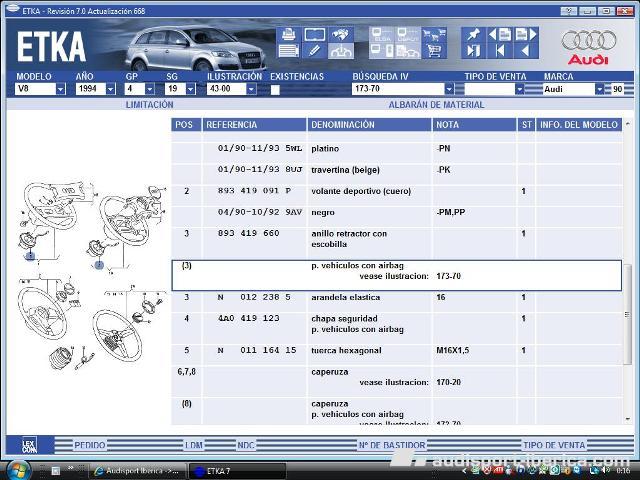Click the screen frame icon beside the printer

315,35
